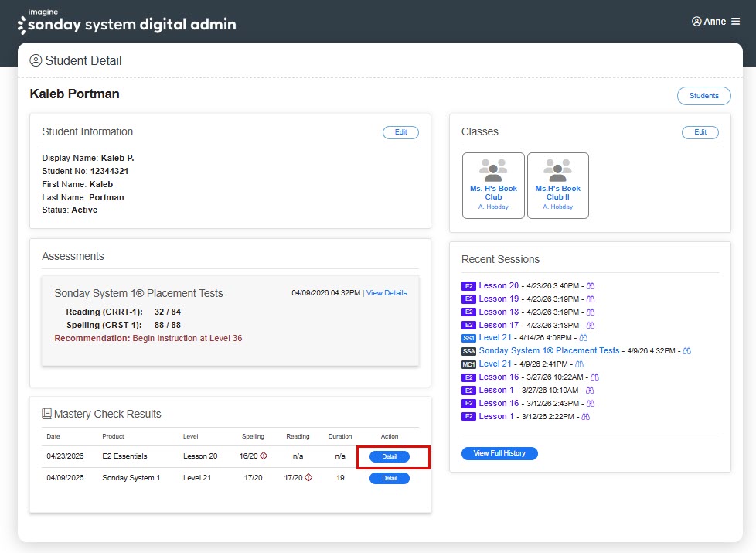
Task: Click the SS1 badge beside Level 21
Action: point(468,338)
